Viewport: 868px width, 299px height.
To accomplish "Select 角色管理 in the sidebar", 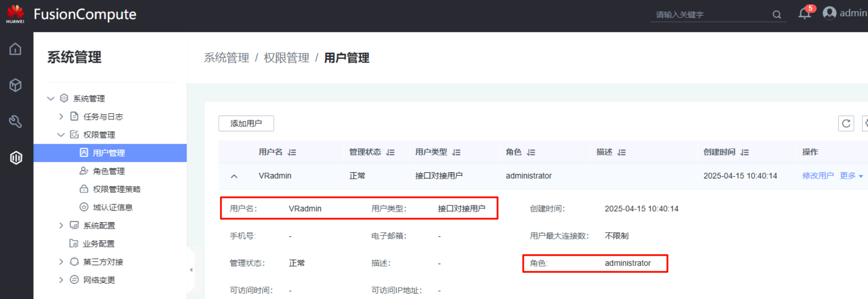I will pos(108,171).
